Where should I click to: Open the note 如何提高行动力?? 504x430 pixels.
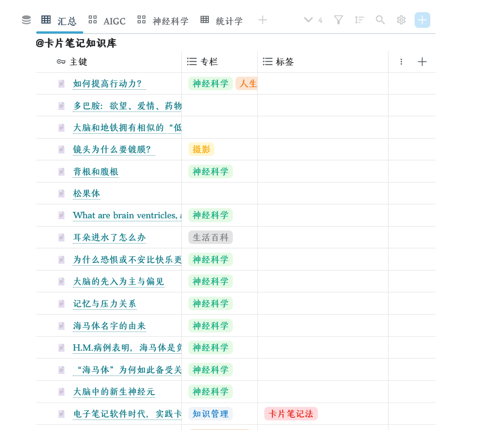point(109,84)
